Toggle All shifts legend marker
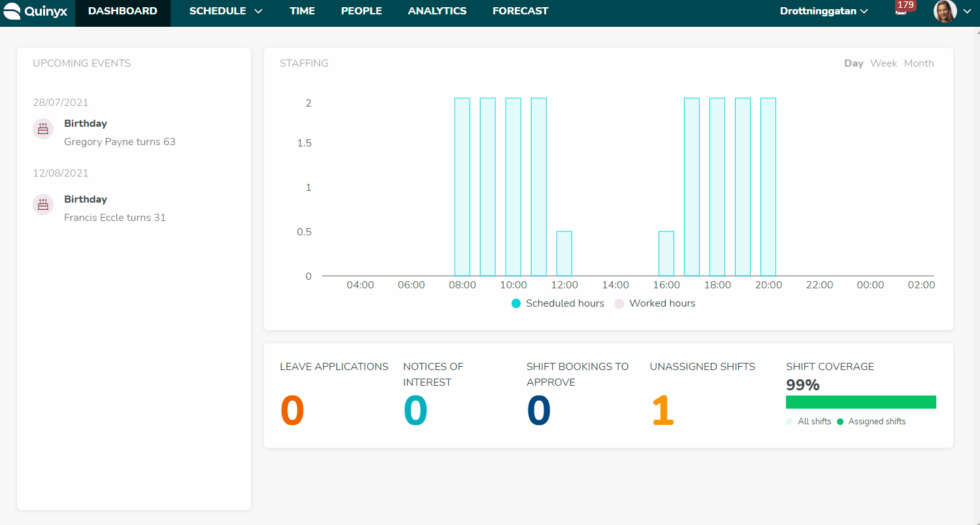Viewport: 980px width, 525px height. coord(789,422)
